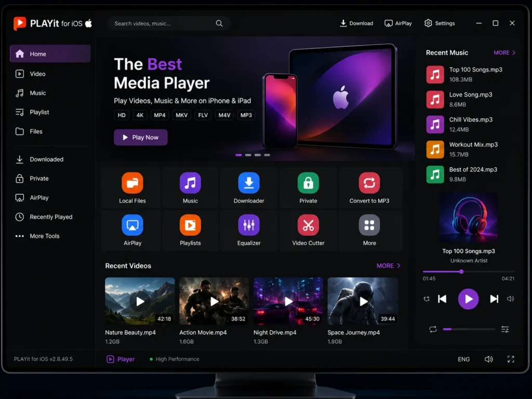Open the player equalizer settings icon
The image size is (532, 399).
[505, 329]
